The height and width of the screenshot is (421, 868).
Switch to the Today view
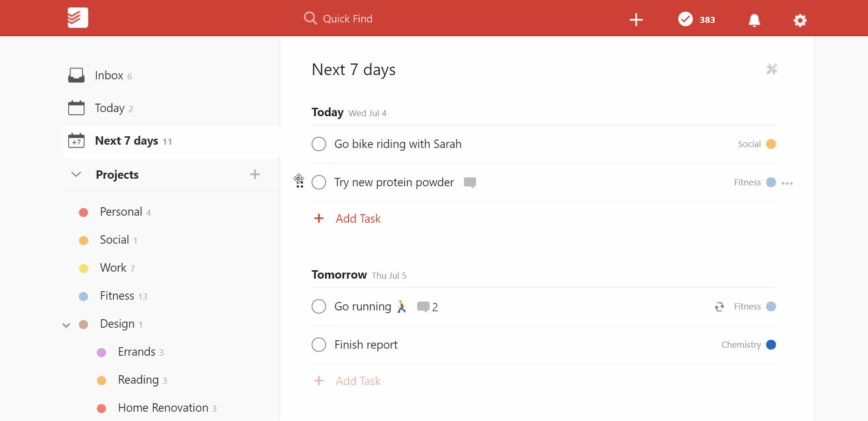[x=109, y=108]
